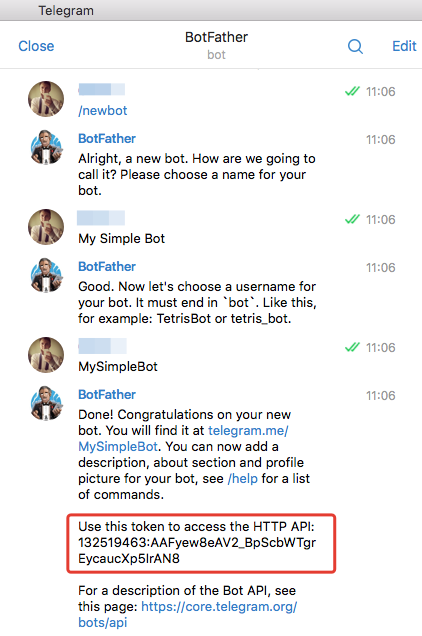Click the double-check mark next to 'My Simple Bot'

[x=352, y=219]
